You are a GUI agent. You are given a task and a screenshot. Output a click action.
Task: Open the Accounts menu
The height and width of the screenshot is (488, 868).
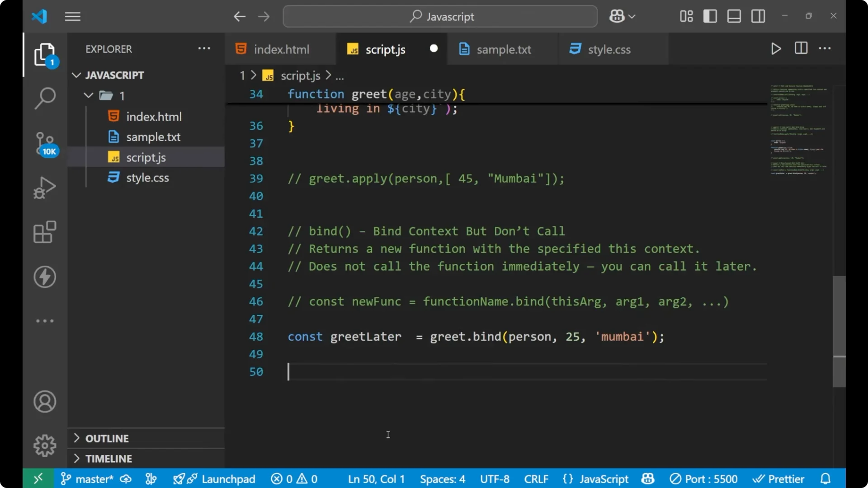[44, 402]
